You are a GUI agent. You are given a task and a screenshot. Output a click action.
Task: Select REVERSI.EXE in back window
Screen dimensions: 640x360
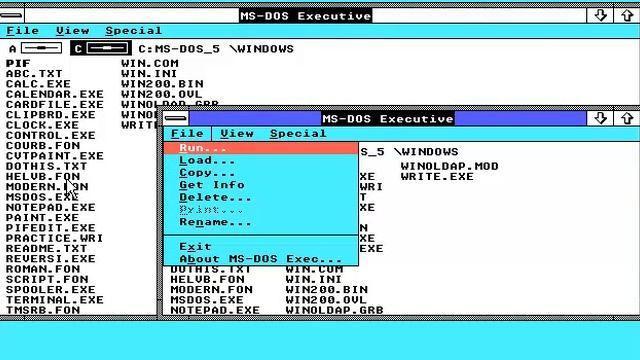[x=51, y=259]
